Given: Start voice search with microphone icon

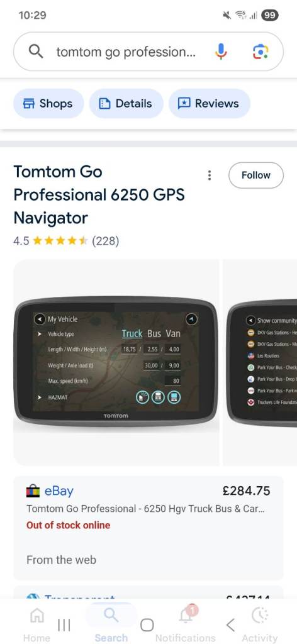Looking at the screenshot, I should tap(221, 52).
